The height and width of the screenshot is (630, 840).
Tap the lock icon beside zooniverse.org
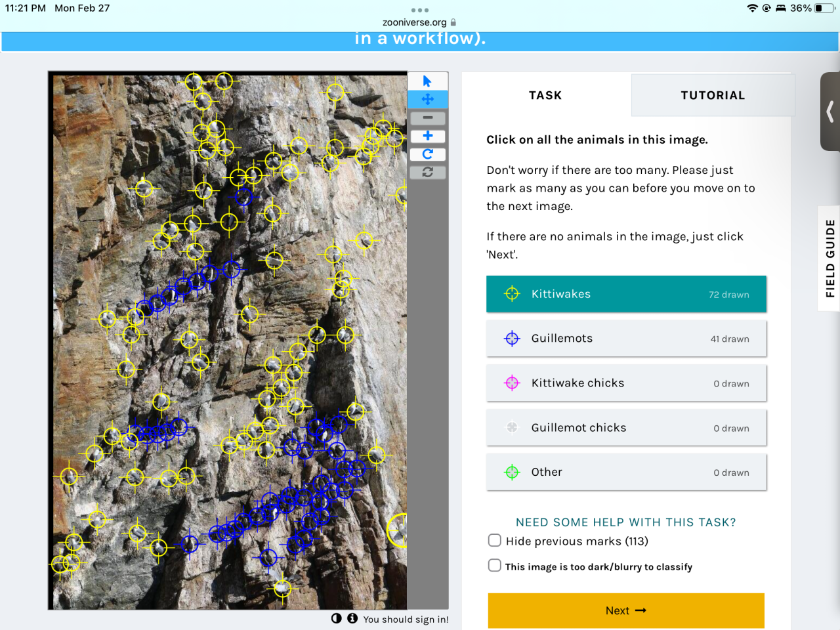click(x=453, y=22)
